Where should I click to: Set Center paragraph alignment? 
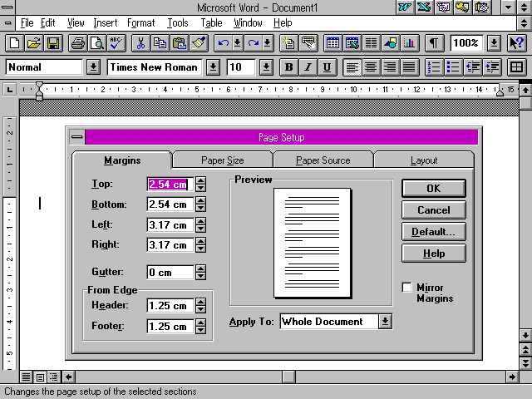pyautogui.click(x=372, y=67)
